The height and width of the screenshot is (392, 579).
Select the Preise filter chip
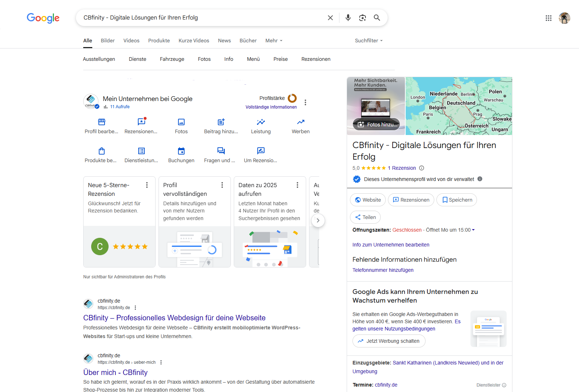point(280,59)
